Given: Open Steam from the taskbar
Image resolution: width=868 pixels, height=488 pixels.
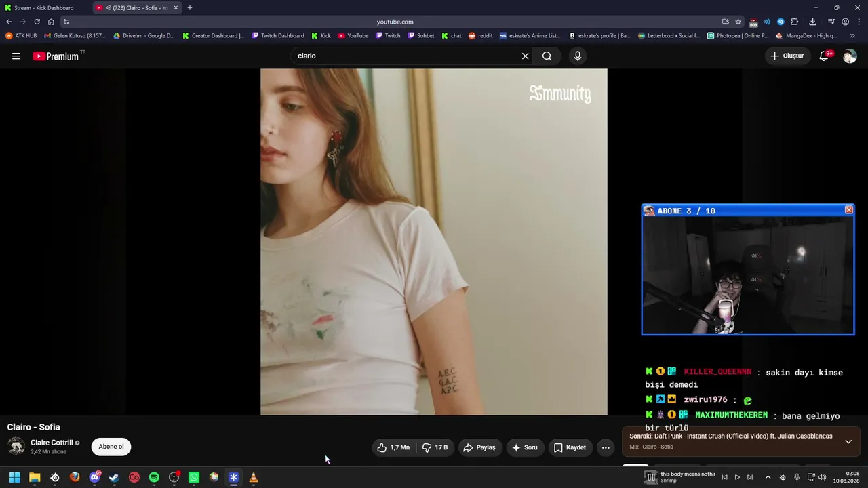Looking at the screenshot, I should click(x=114, y=477).
